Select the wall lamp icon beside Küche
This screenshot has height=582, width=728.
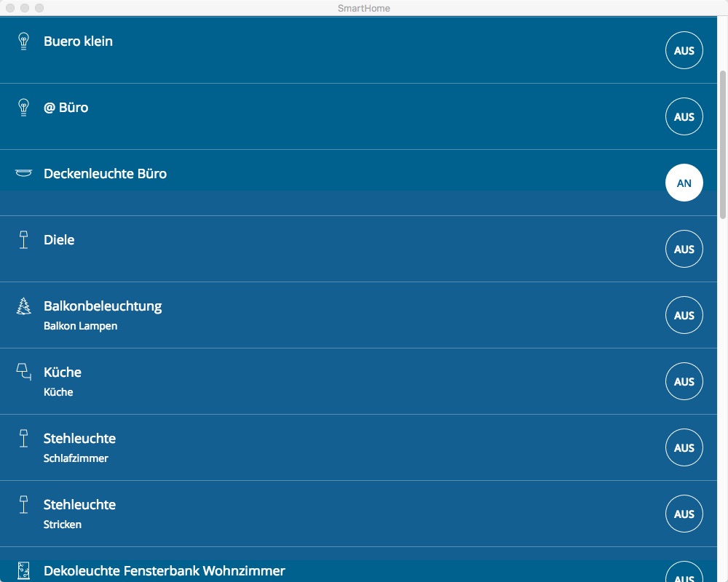(x=24, y=372)
